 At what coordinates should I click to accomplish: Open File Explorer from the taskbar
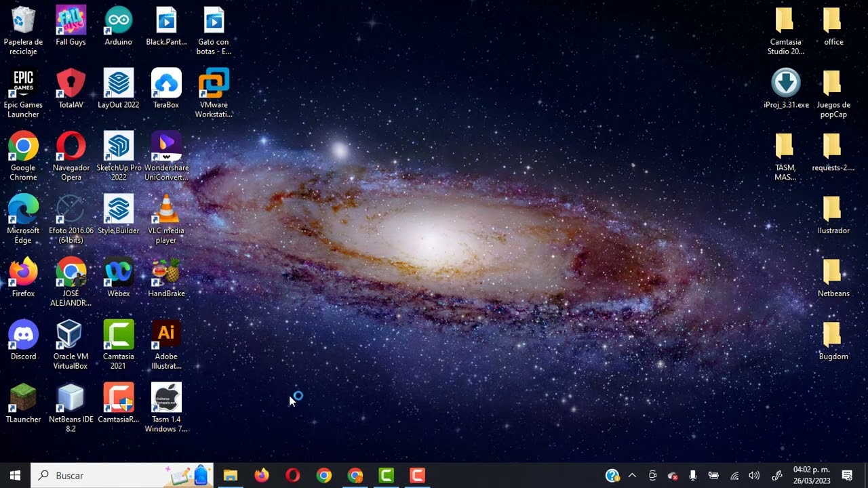230,476
